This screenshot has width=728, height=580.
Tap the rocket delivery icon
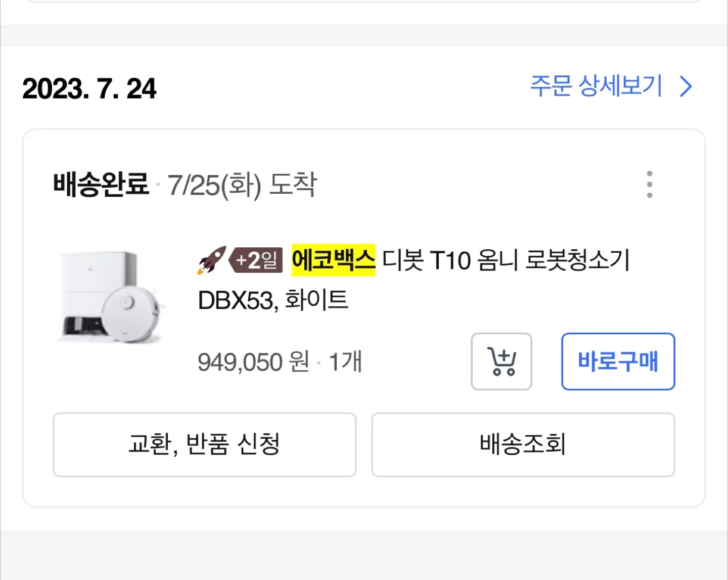(212, 260)
